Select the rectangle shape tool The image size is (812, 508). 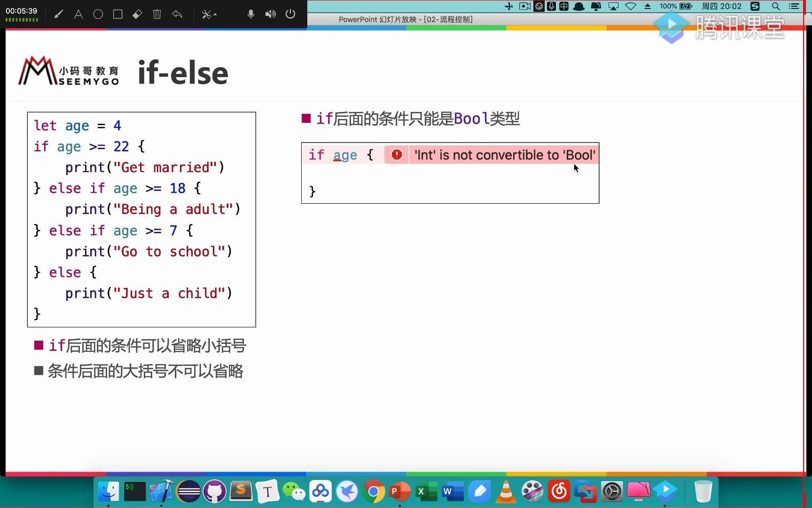click(x=118, y=14)
